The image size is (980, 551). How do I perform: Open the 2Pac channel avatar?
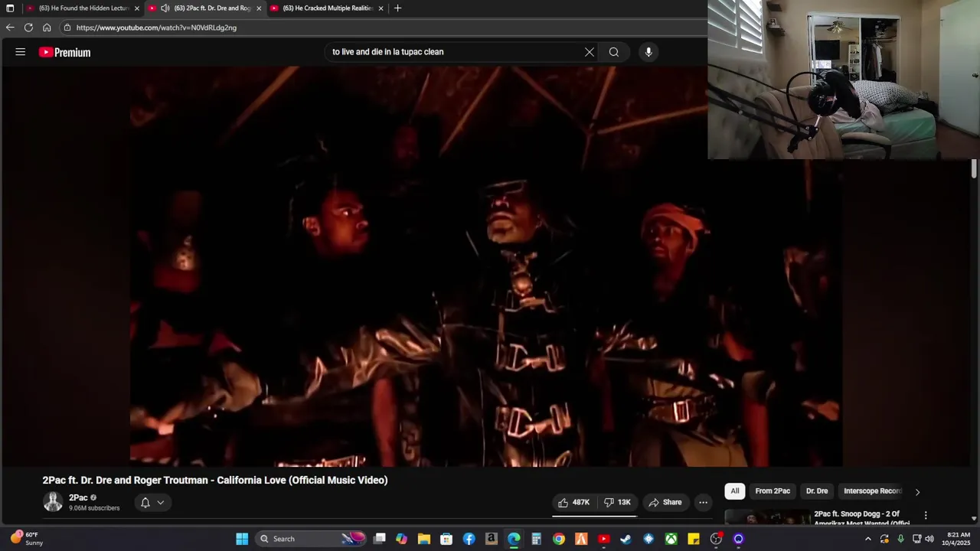point(53,502)
